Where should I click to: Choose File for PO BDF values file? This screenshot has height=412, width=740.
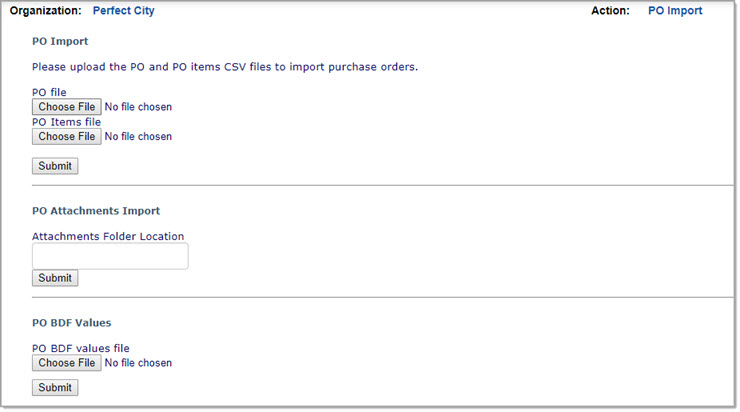click(66, 363)
